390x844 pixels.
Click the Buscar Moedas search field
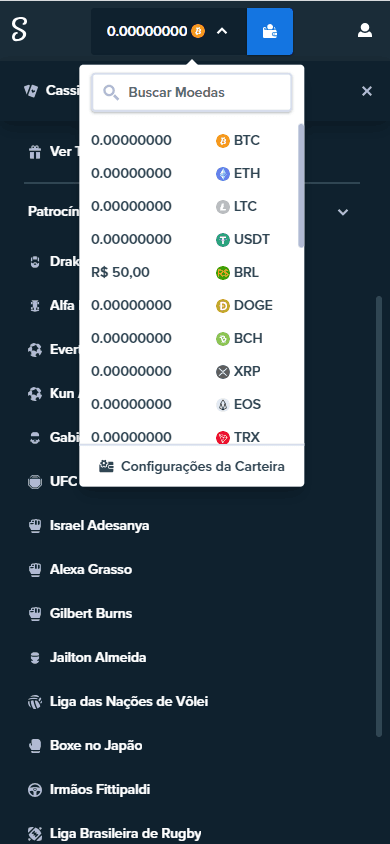[192, 93]
